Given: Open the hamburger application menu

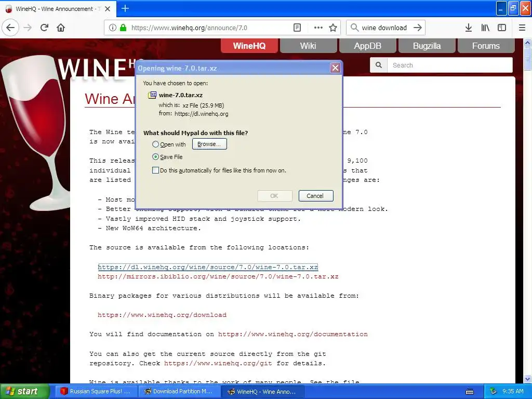Looking at the screenshot, I should click(522, 28).
